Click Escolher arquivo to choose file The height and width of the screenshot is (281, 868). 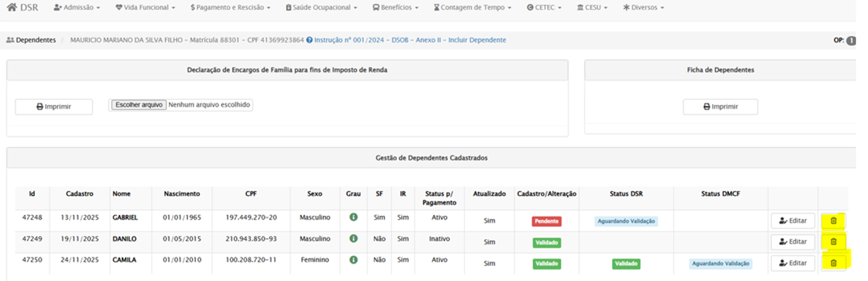(x=139, y=105)
